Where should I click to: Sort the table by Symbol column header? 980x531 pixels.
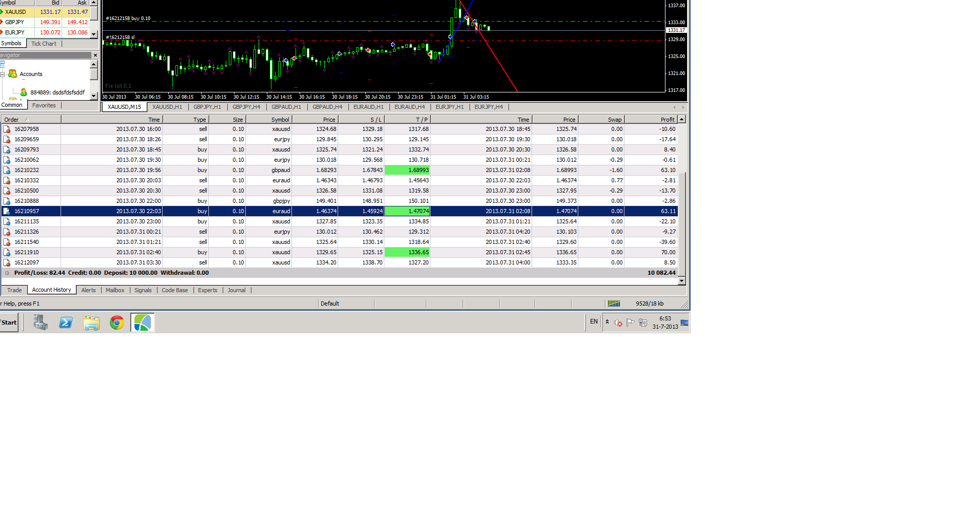[268, 120]
